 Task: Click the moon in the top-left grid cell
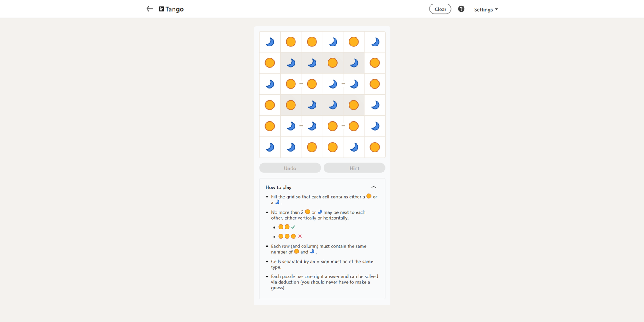pos(270,42)
